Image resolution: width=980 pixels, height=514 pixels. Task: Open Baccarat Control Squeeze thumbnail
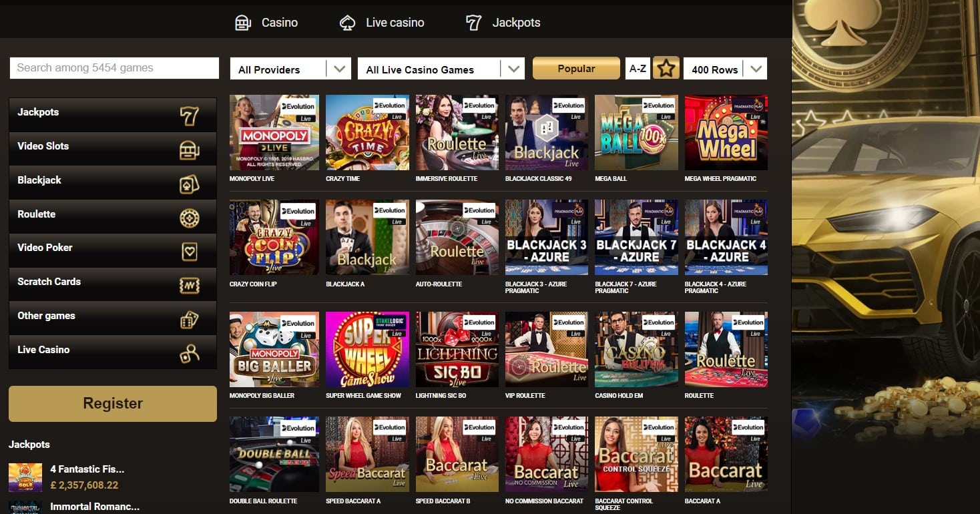tap(636, 454)
